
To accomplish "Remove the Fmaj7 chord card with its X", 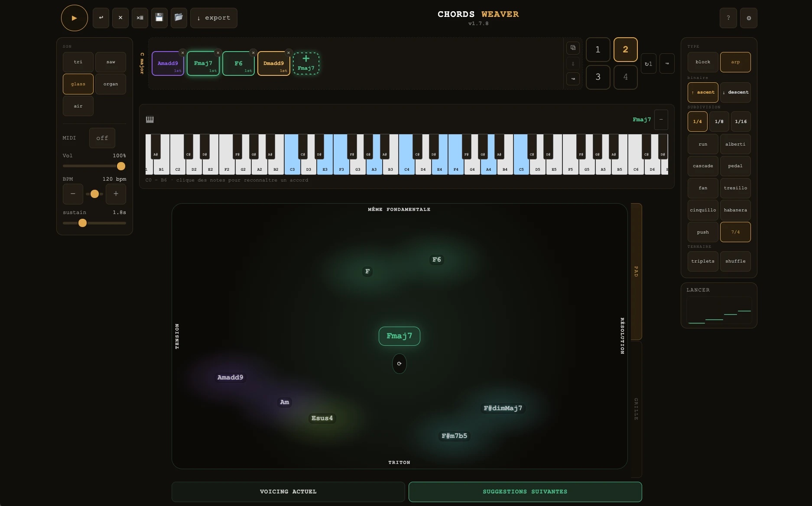I will [x=218, y=53].
